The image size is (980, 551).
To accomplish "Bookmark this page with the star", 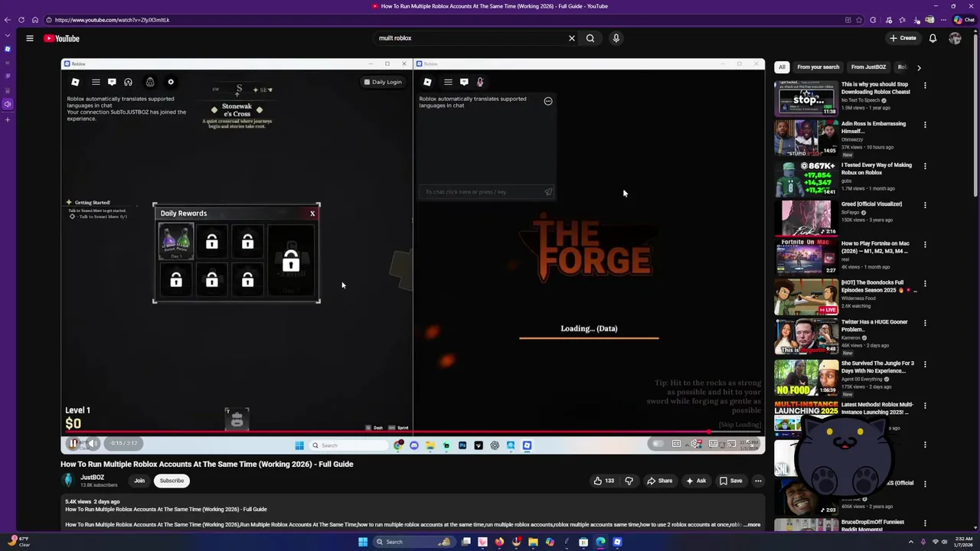I will tap(860, 20).
